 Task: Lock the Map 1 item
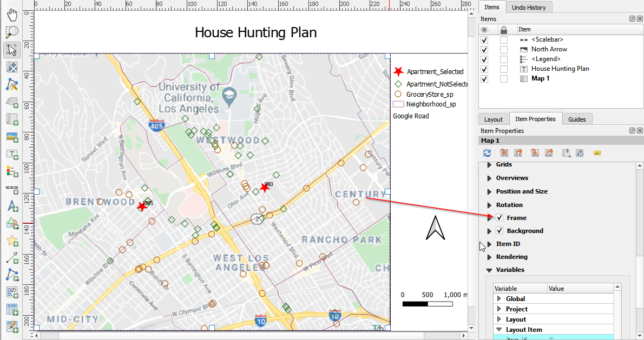click(504, 79)
